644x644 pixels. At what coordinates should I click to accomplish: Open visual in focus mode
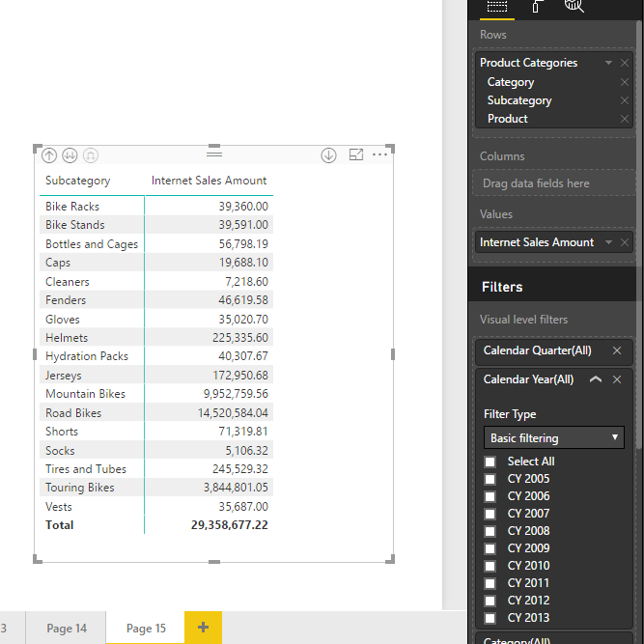(x=356, y=154)
